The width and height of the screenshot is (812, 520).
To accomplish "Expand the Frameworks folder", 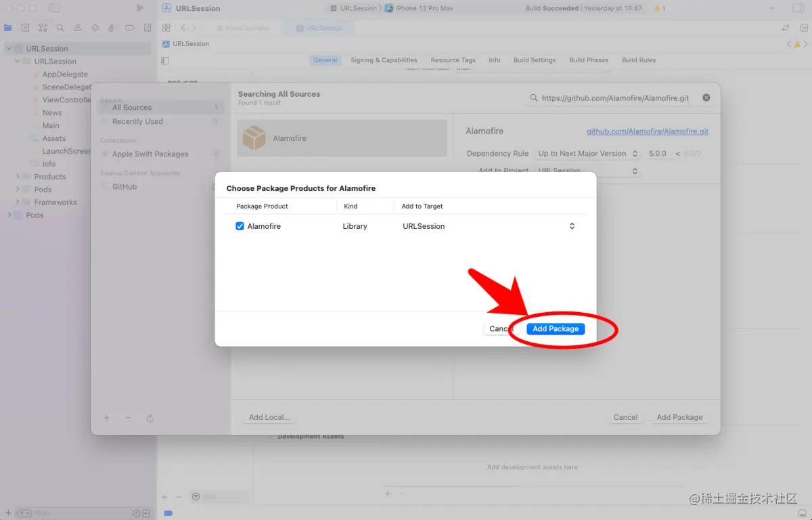I will 18,202.
